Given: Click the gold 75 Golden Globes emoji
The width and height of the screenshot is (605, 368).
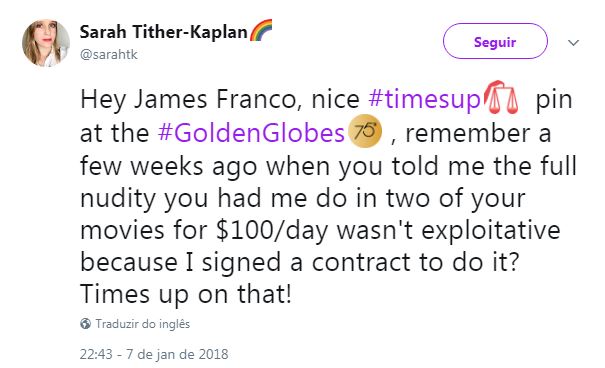Looking at the screenshot, I should [x=365, y=131].
